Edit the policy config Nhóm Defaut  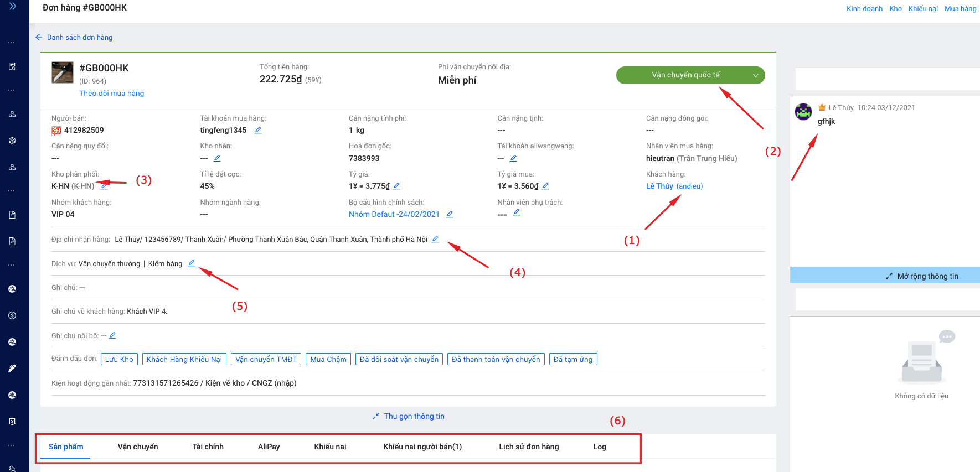[x=450, y=214]
